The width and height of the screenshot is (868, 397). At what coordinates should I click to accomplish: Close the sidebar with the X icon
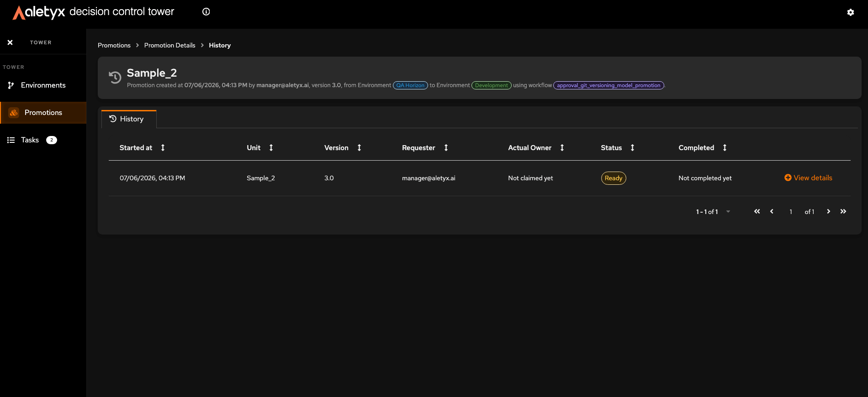[10, 42]
